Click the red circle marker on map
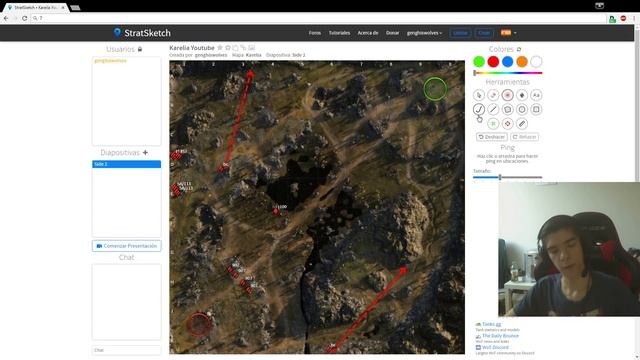 (199, 324)
